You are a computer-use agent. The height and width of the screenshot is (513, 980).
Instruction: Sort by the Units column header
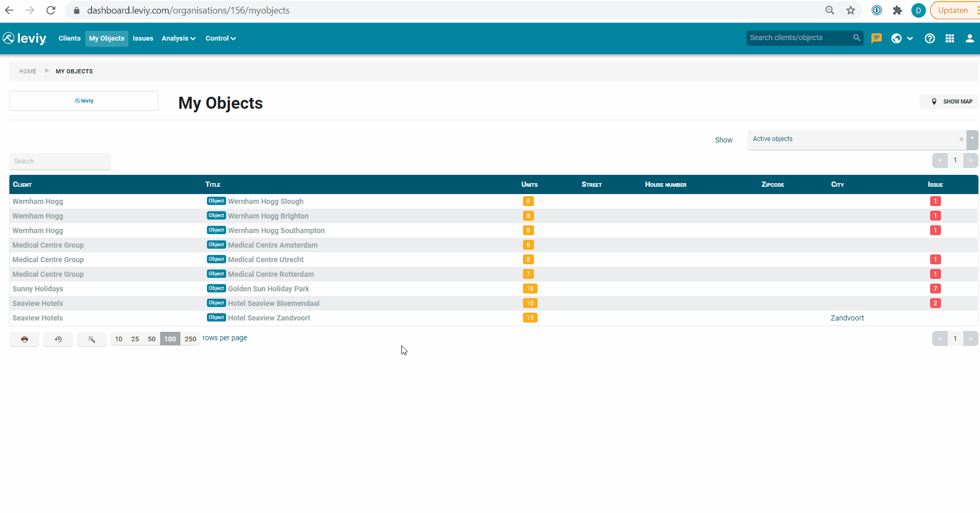pyautogui.click(x=529, y=185)
